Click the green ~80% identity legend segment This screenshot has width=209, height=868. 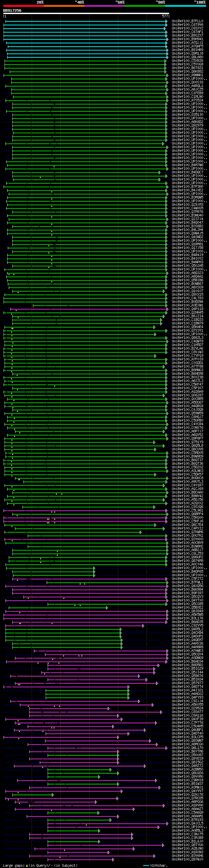pyautogui.click(x=145, y=6)
